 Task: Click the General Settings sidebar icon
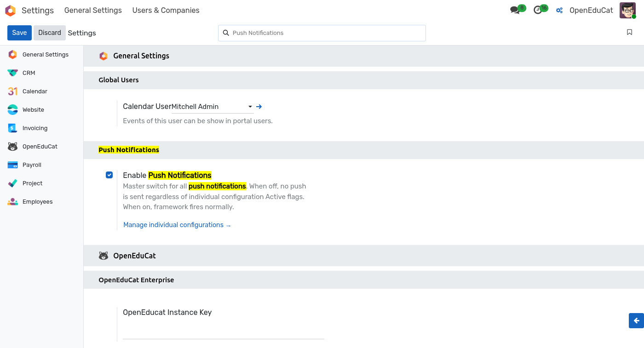[x=13, y=54]
